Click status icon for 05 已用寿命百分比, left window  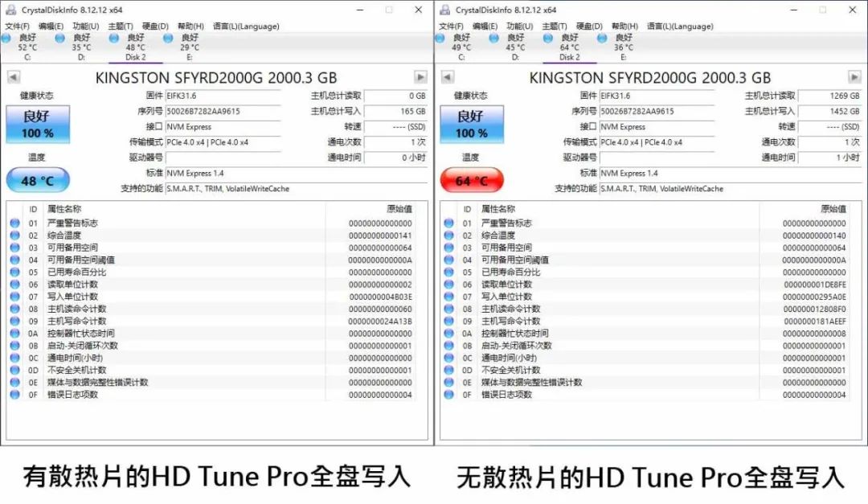coord(15,272)
